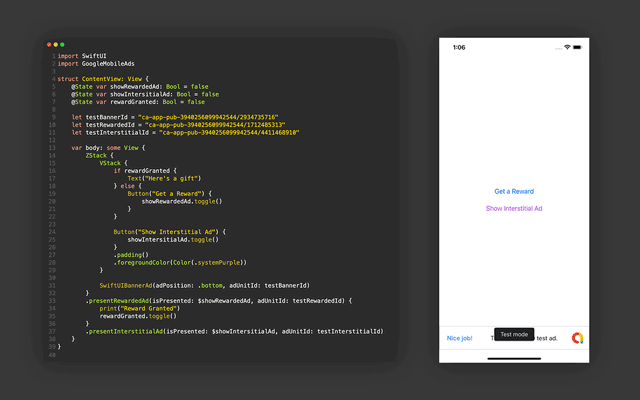Click 'var body: some View {' line

[x=108, y=148]
